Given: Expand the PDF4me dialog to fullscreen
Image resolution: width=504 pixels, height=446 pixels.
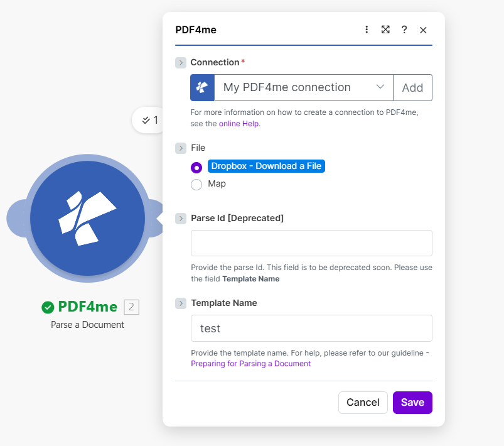Looking at the screenshot, I should (x=385, y=30).
